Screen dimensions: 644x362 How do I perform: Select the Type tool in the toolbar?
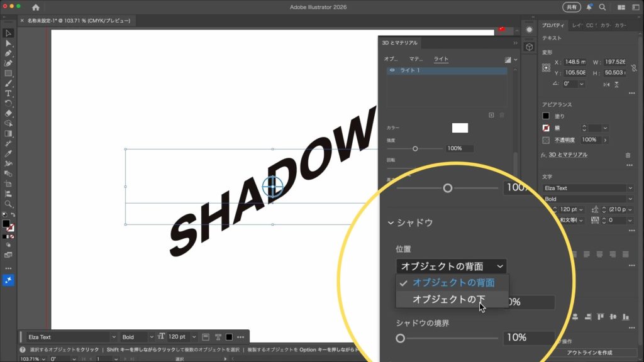pyautogui.click(x=8, y=93)
